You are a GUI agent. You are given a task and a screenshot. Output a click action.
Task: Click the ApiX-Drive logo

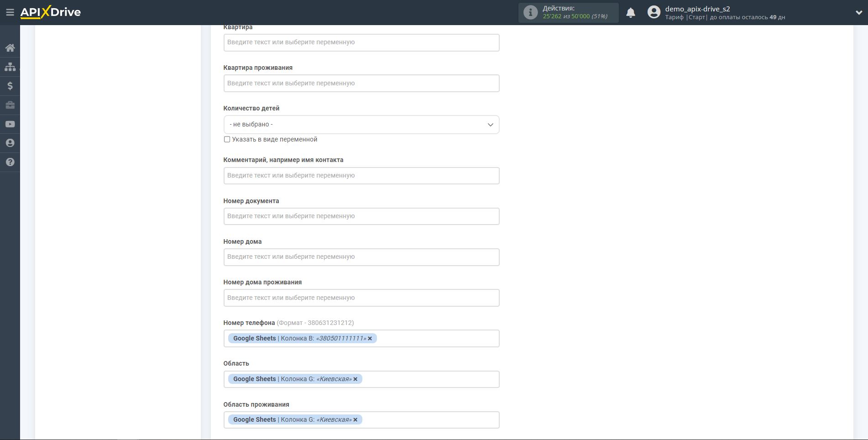tap(50, 12)
